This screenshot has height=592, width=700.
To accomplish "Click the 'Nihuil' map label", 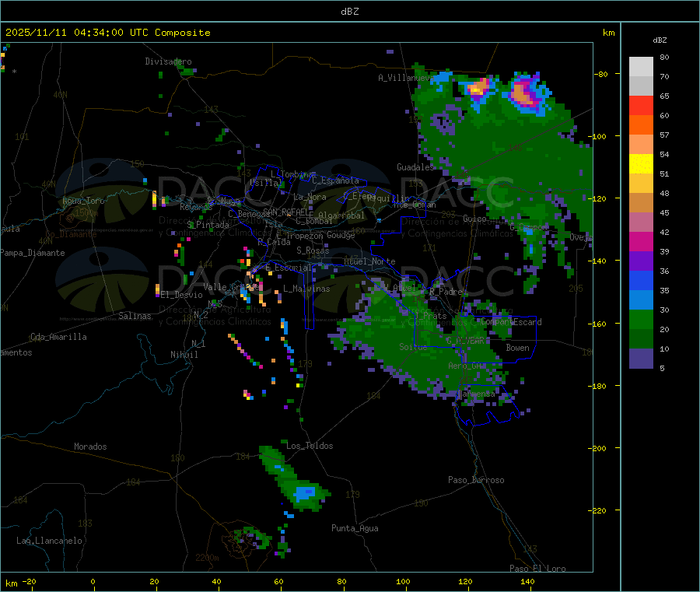I will click(x=184, y=355).
